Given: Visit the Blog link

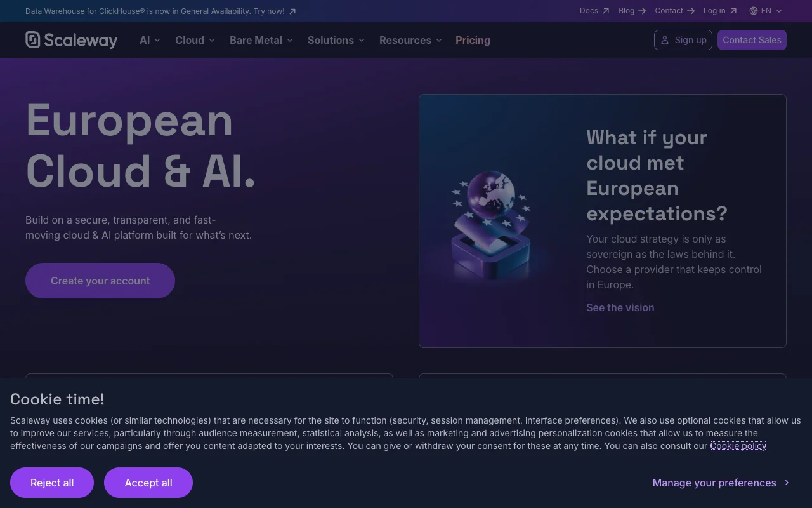Looking at the screenshot, I should pyautogui.click(x=632, y=11).
